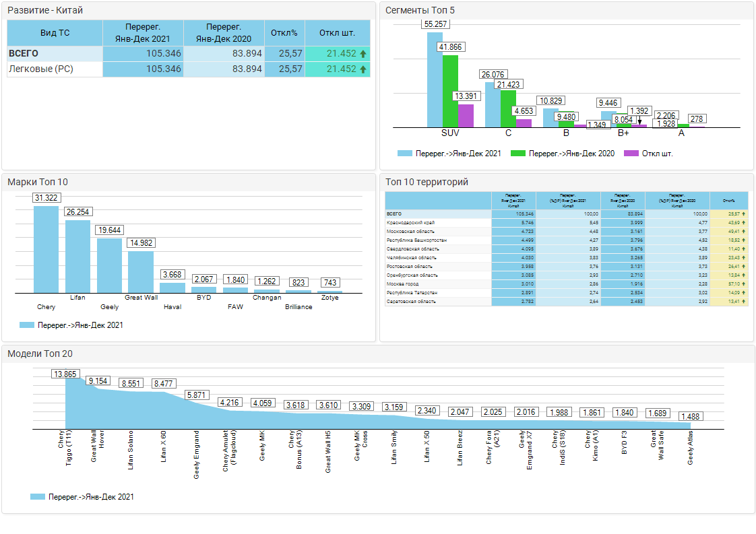Click the green up arrow in the ВСЕГО row
The image size is (756, 534).
tap(363, 54)
